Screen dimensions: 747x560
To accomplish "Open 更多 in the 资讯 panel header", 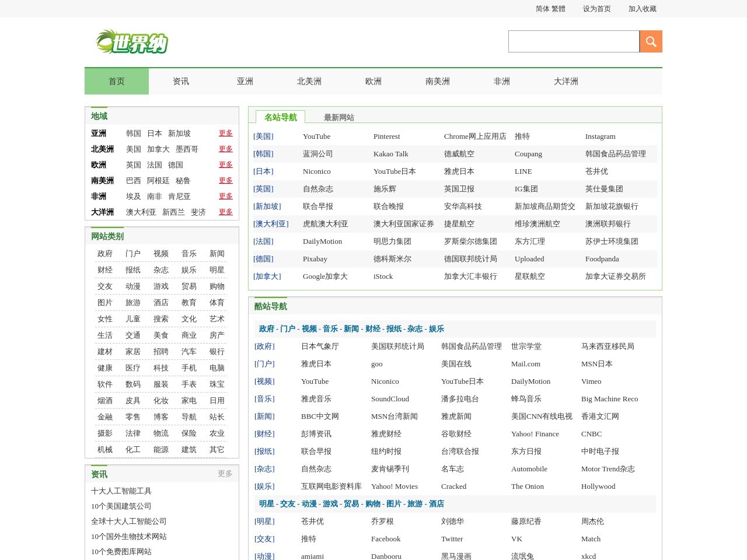I will click(x=225, y=474).
